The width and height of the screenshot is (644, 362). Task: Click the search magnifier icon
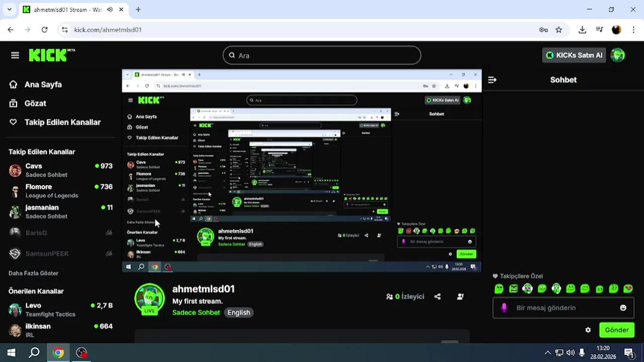pyautogui.click(x=232, y=55)
